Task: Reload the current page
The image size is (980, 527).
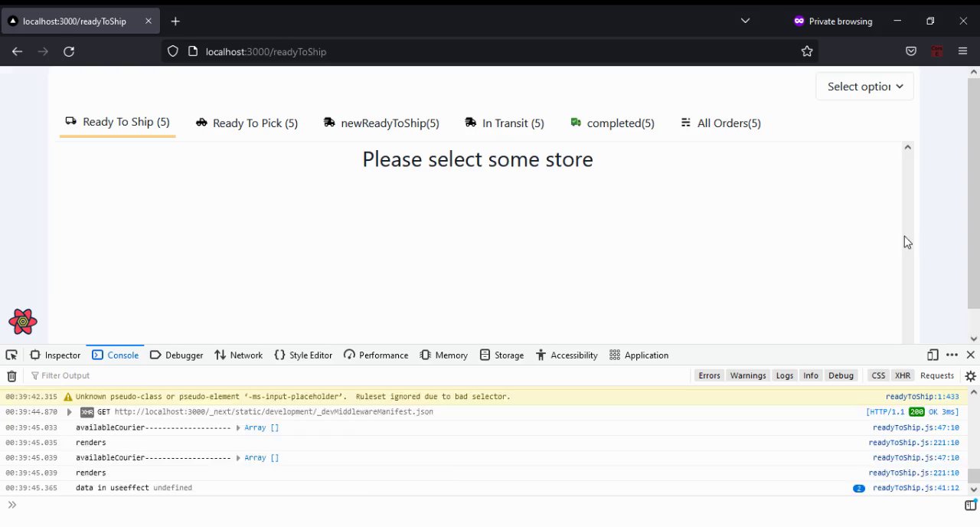Action: click(69, 51)
